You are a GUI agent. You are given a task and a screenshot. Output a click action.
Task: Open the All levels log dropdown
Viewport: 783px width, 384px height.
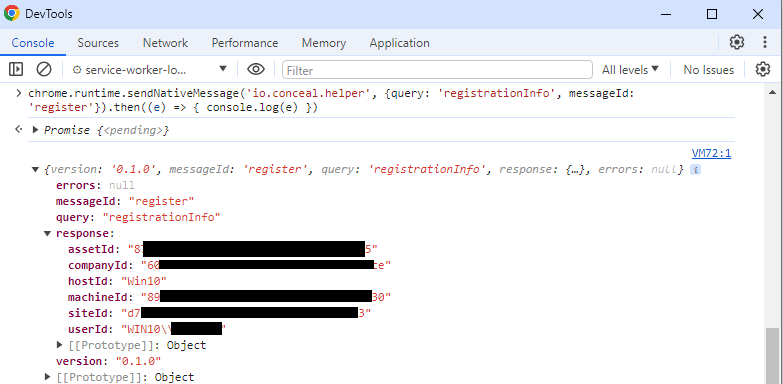pos(630,70)
